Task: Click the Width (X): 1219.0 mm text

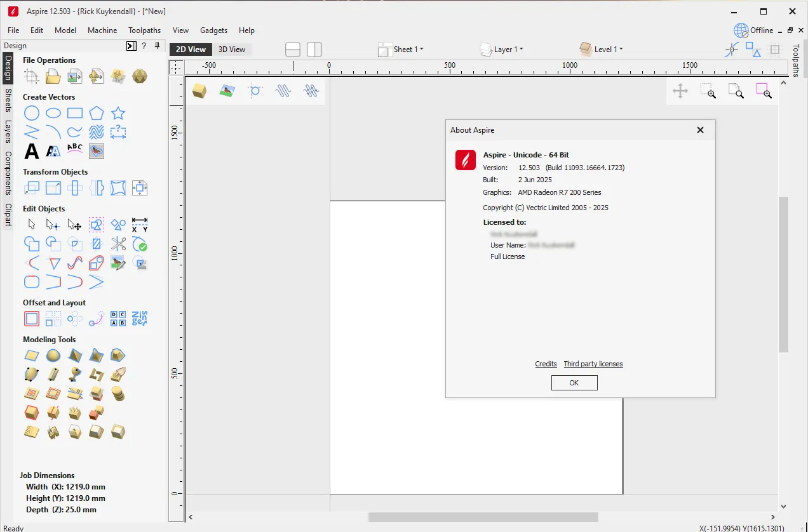Action: 65,487
